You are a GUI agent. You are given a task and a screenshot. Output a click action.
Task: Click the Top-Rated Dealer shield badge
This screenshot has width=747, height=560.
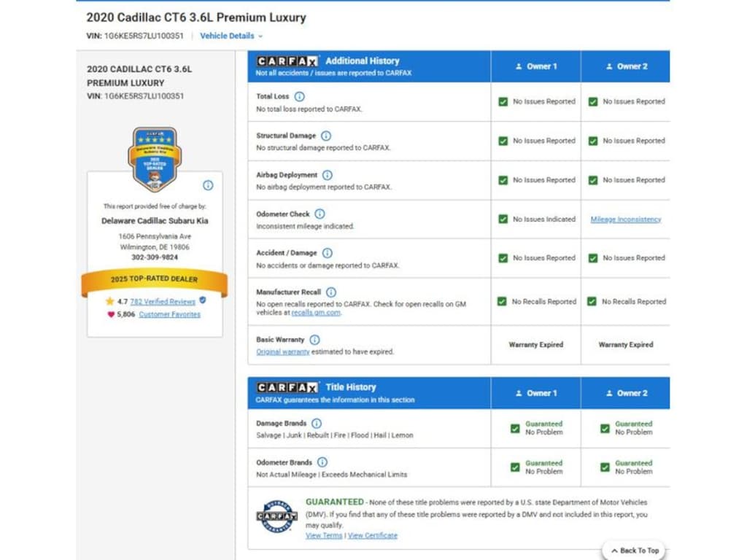click(x=155, y=160)
